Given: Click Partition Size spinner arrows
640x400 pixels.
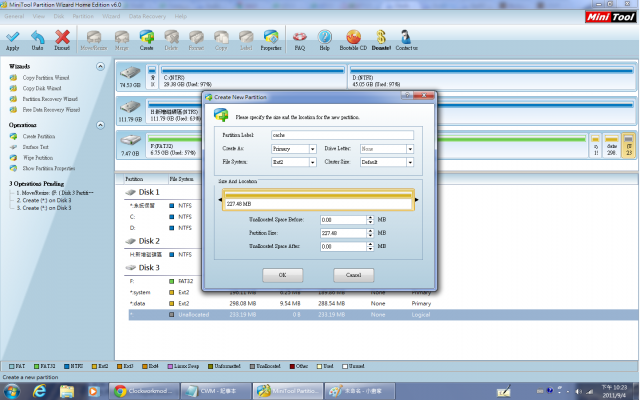Looking at the screenshot, I should click(x=370, y=233).
